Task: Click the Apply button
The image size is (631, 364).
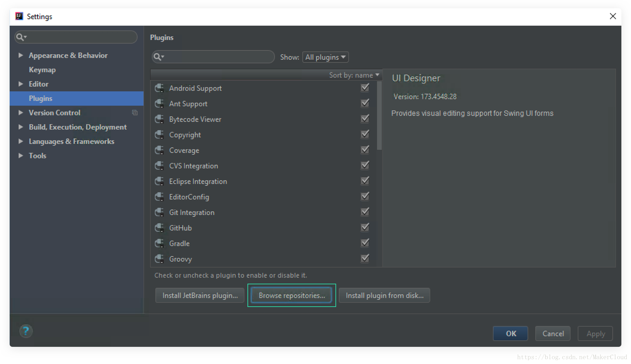Action: [595, 333]
